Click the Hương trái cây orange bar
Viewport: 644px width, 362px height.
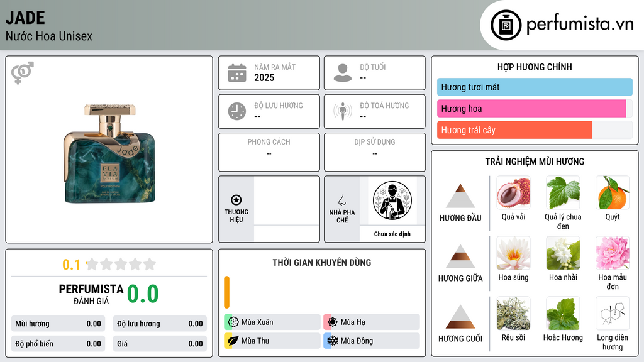[x=514, y=130]
